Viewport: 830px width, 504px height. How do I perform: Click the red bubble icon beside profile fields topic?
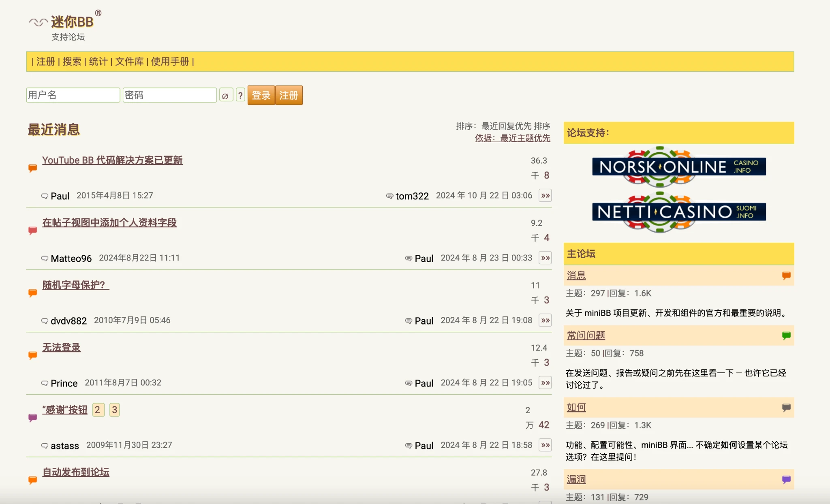click(33, 230)
